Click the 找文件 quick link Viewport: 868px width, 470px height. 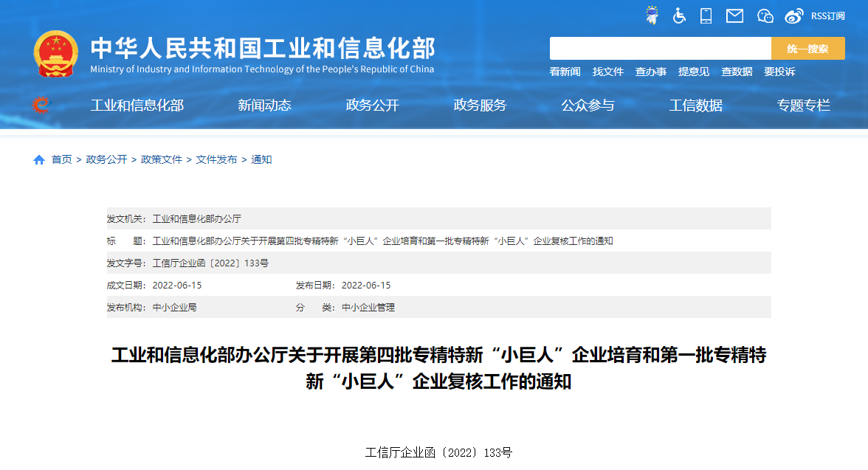608,72
